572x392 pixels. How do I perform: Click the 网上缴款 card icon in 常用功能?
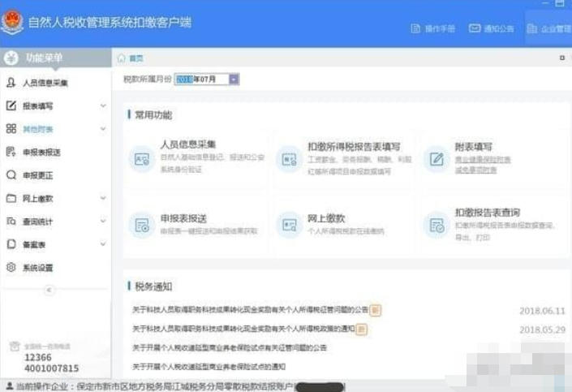pyautogui.click(x=290, y=226)
